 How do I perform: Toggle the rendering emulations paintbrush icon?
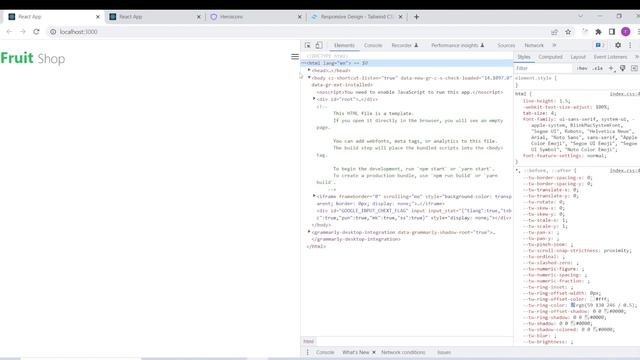[x=622, y=68]
